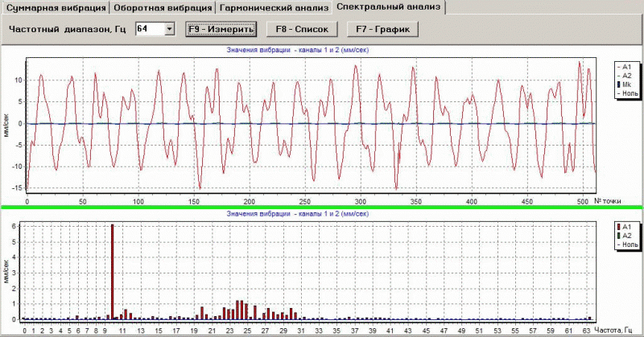Click A1 entry in upper chart legend

(626, 67)
